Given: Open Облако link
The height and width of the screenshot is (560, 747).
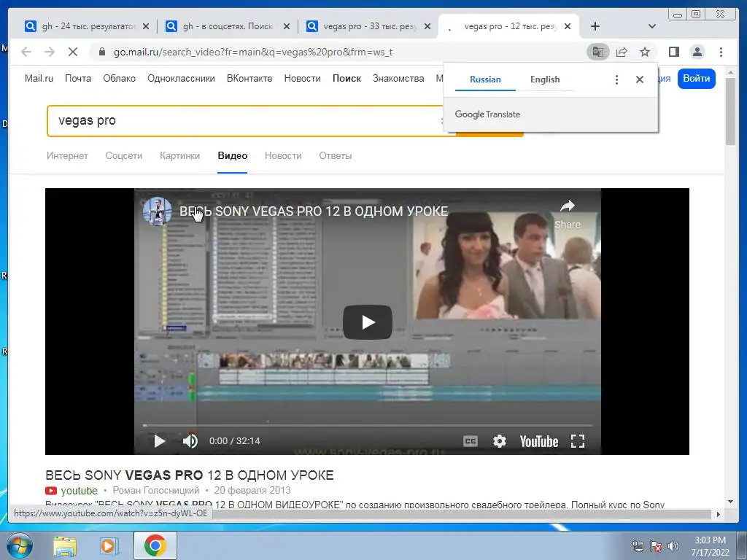Looking at the screenshot, I should [x=119, y=79].
